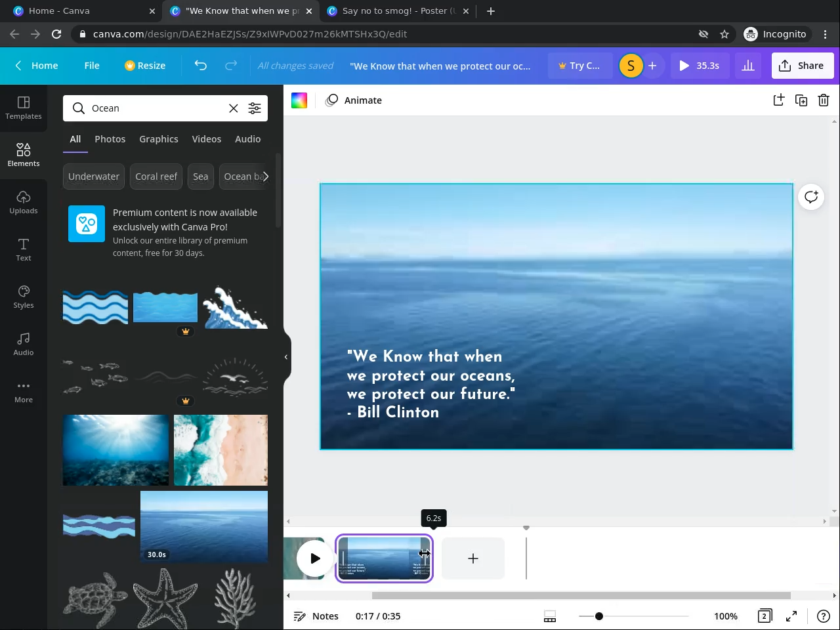Screen dimensions: 840x630
Task: Open the search filters
Action: click(255, 108)
